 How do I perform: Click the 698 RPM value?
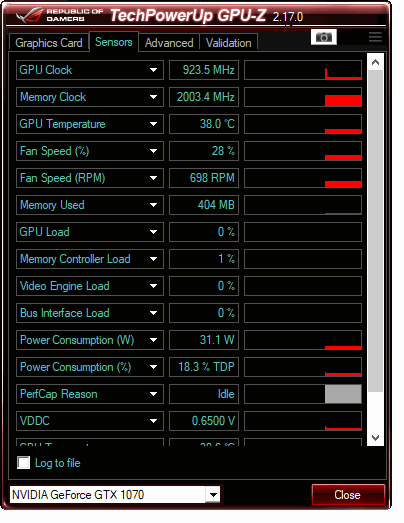click(x=204, y=178)
